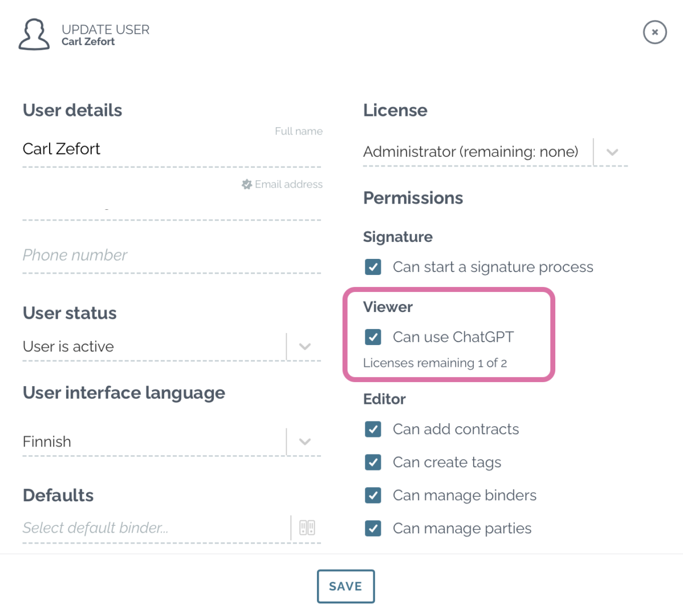Uncheck the Can manage binders checkbox

(x=373, y=495)
